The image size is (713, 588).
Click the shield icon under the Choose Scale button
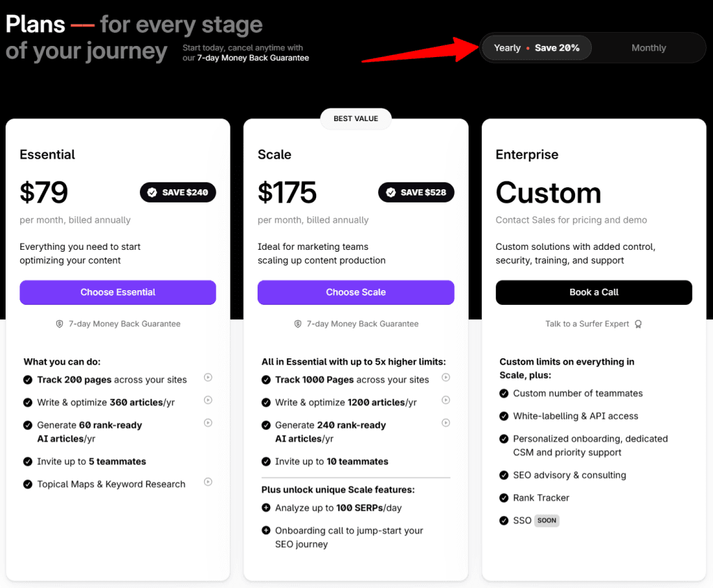click(299, 324)
